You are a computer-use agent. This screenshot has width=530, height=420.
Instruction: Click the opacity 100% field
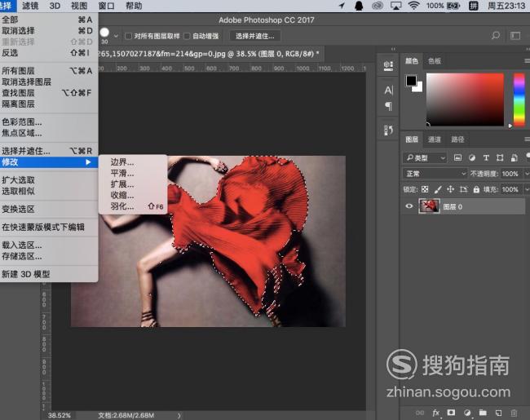(510, 174)
